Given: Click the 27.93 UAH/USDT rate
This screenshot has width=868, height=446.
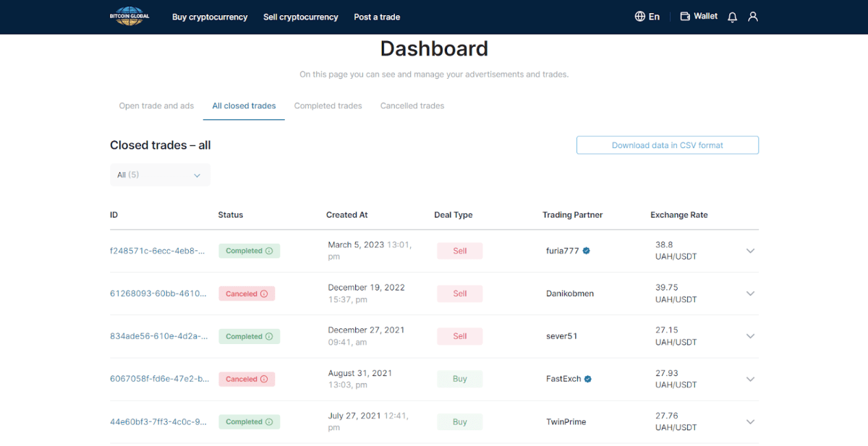Looking at the screenshot, I should click(x=676, y=379).
